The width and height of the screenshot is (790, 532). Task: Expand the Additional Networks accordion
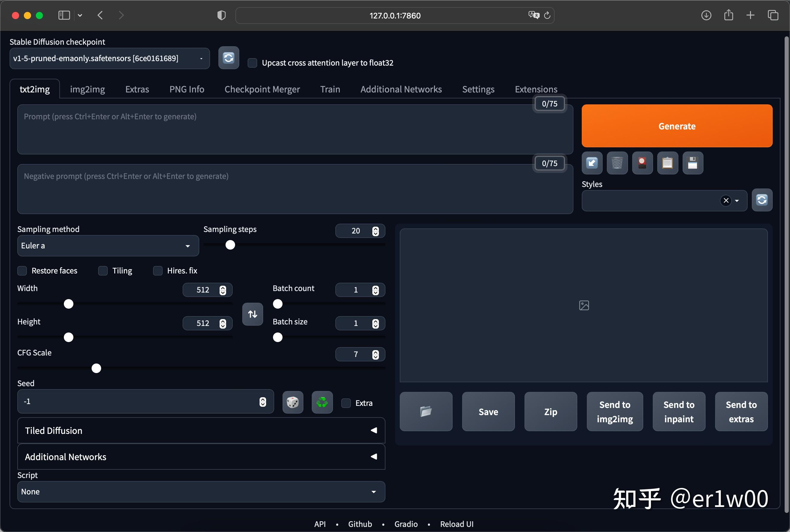tap(201, 457)
